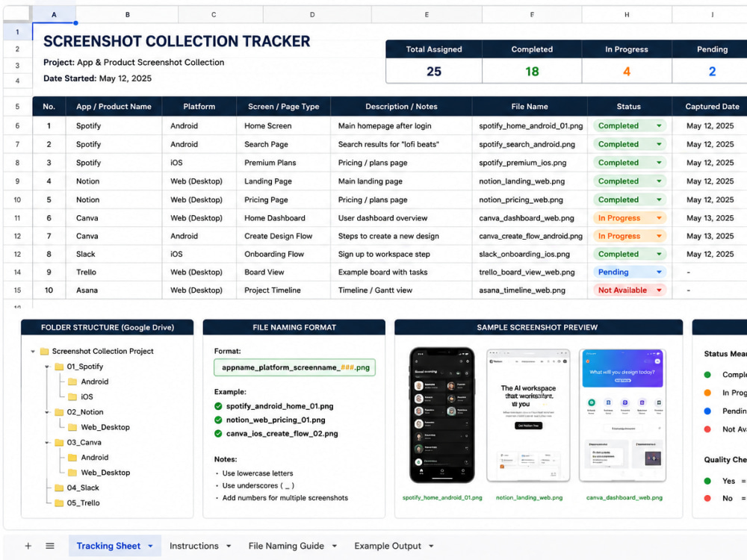The height and width of the screenshot is (560, 747).
Task: Open status dropdown for canva_create_flow_android.png row
Action: coord(659,236)
